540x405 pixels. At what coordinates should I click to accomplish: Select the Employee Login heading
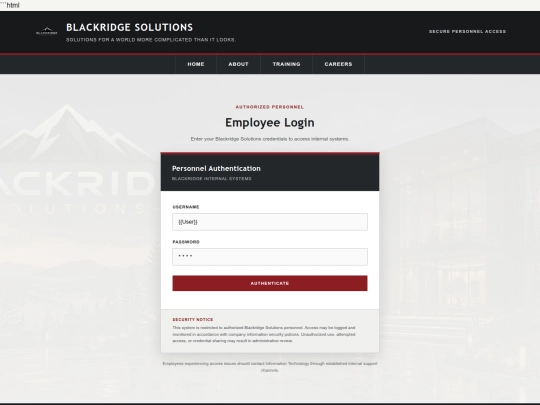click(270, 123)
